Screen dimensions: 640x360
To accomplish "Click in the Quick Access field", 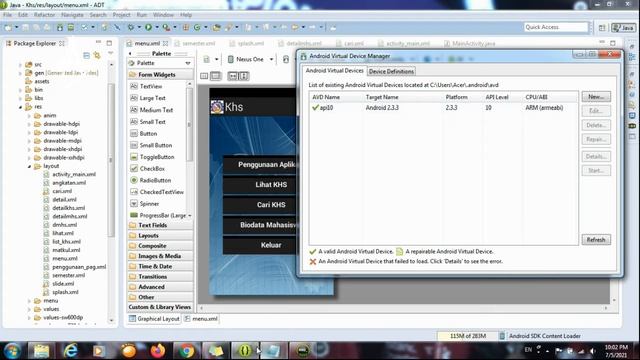I will [556, 27].
